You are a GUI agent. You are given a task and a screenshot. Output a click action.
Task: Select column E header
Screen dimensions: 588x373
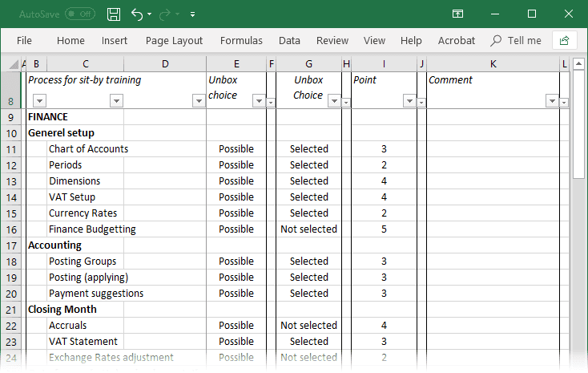pyautogui.click(x=236, y=64)
